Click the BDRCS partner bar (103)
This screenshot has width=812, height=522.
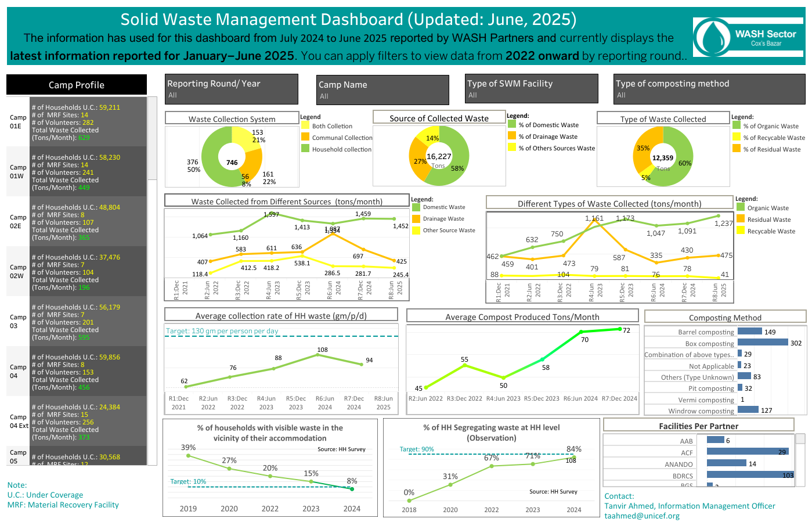click(x=750, y=475)
